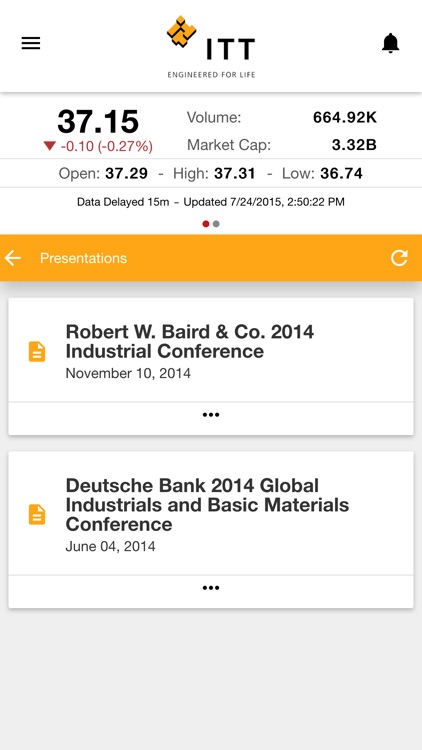Click the Robert W. Baird document icon

click(x=37, y=352)
